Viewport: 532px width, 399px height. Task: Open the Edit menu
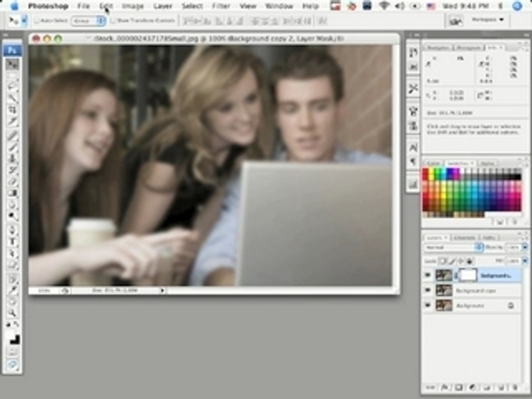click(x=106, y=6)
